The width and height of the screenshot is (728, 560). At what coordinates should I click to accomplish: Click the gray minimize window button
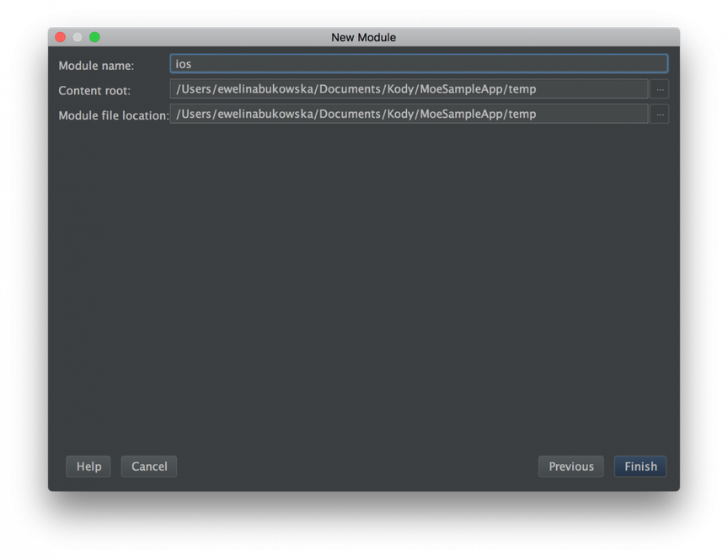click(78, 37)
